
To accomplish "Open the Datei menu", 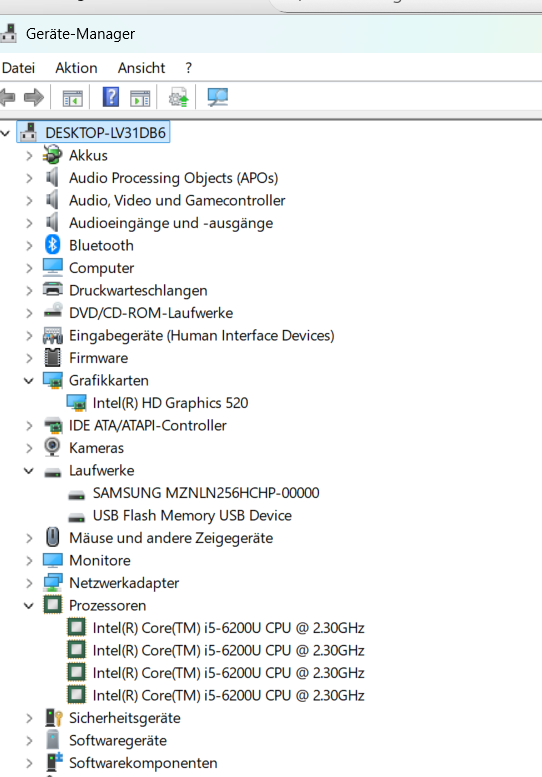I will click(x=18, y=68).
